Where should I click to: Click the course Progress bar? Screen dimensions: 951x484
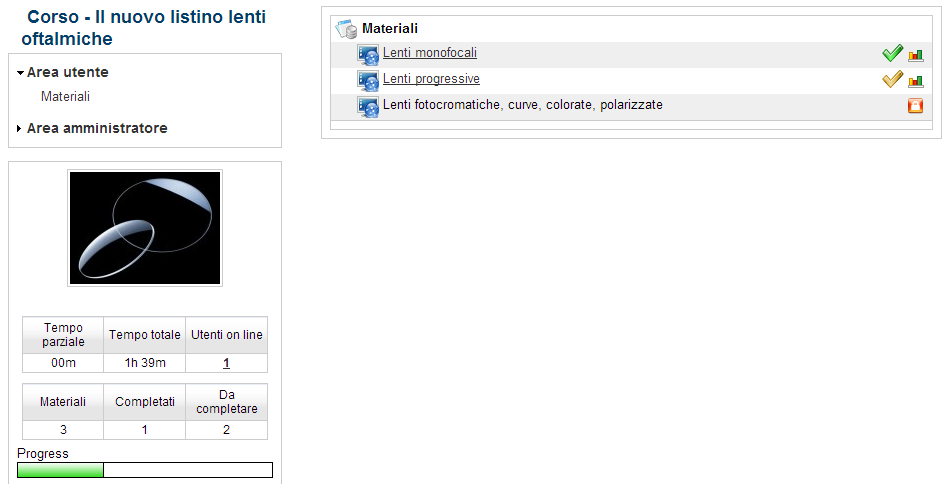[x=145, y=470]
